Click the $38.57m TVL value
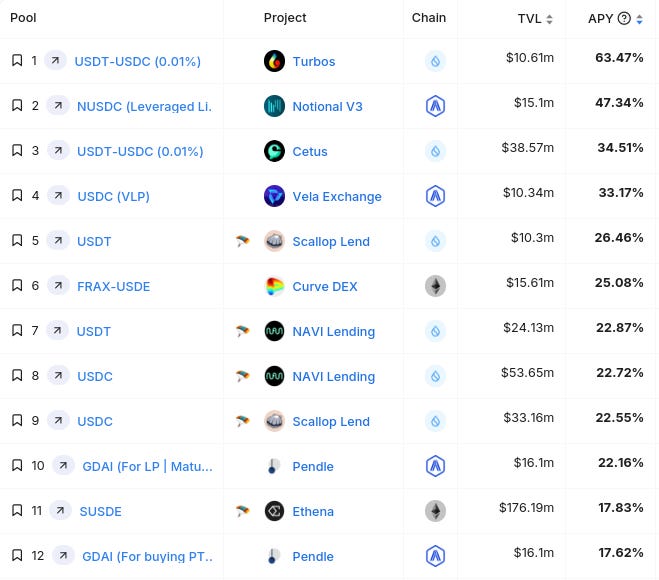The width and height of the screenshot is (659, 580). 527,148
